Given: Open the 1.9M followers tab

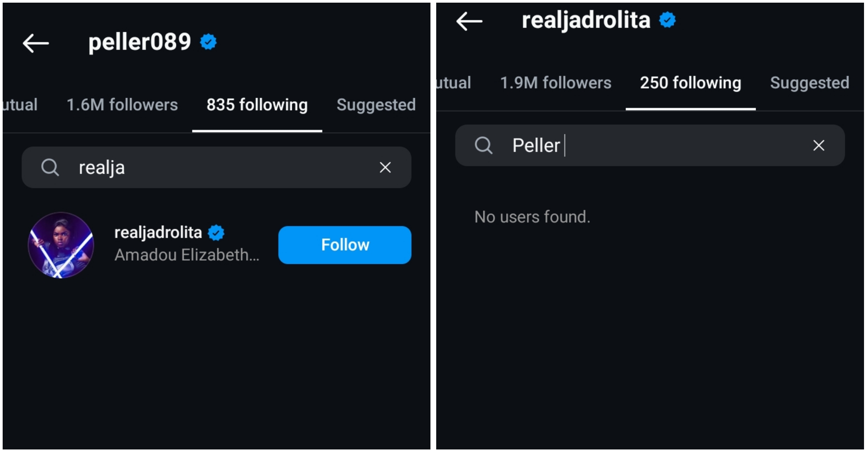Looking at the screenshot, I should click(555, 83).
